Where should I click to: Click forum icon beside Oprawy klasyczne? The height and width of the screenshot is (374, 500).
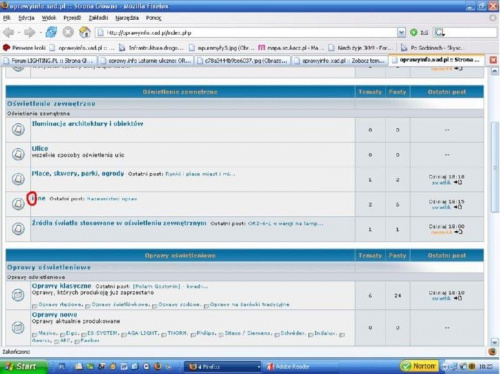point(18,295)
